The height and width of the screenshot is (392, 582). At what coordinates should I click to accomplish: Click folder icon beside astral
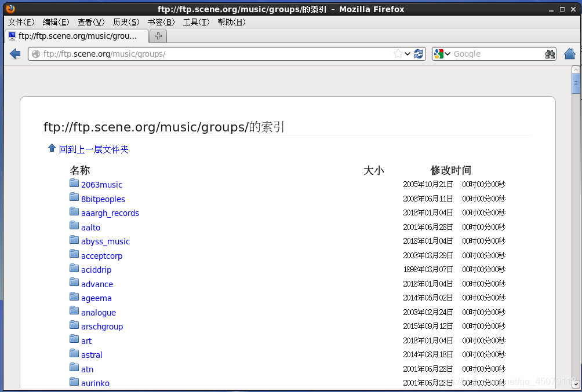pos(74,353)
